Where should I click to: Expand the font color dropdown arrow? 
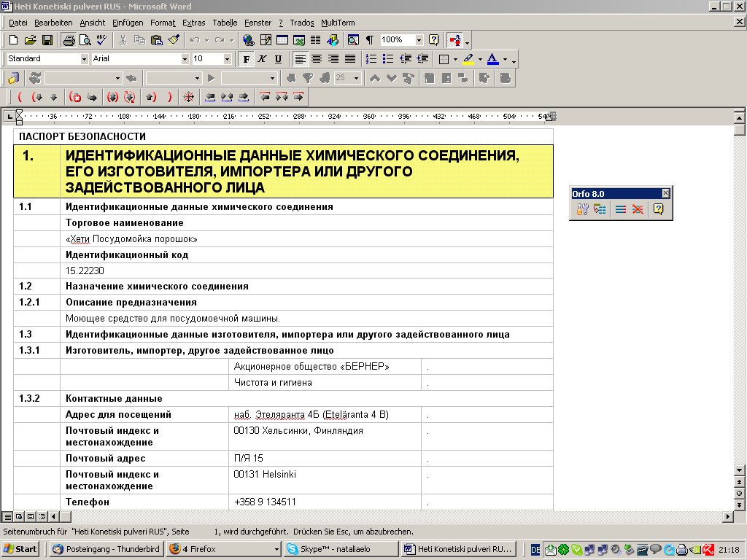tap(505, 60)
